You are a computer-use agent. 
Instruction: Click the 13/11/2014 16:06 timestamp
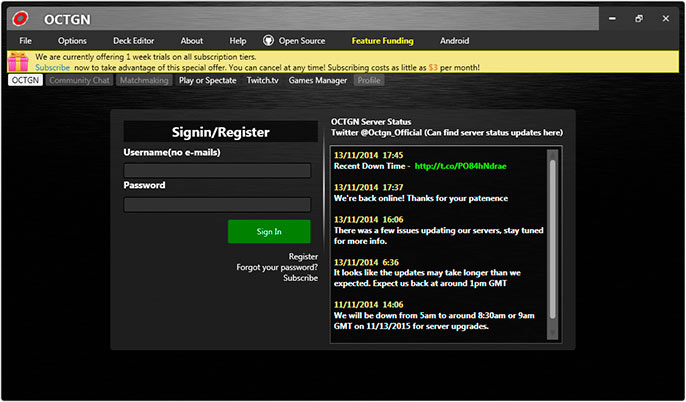[368, 220]
